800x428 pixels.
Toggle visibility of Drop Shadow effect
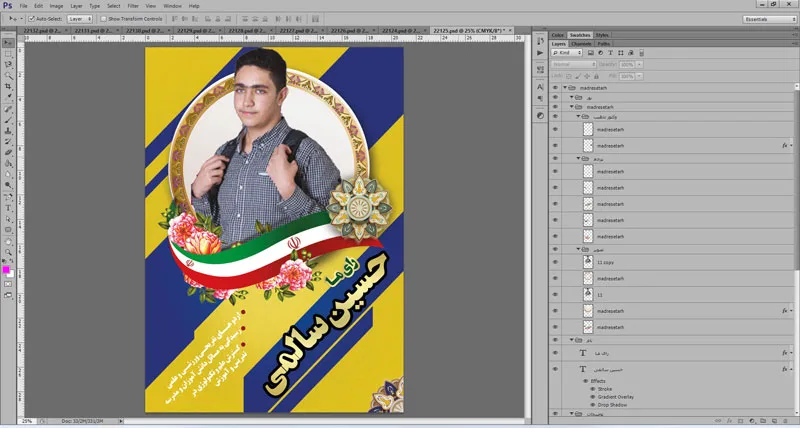click(593, 405)
